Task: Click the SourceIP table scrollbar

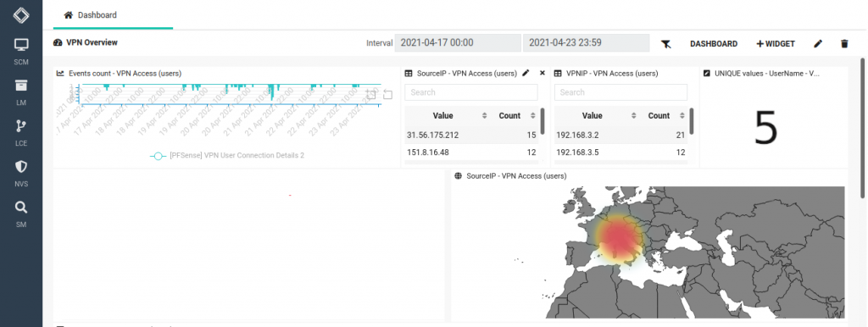Action: (542, 121)
